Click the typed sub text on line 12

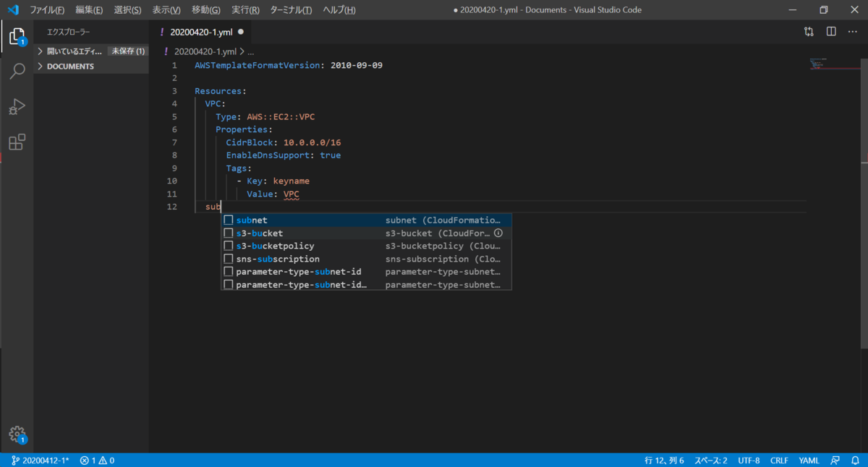coord(213,207)
